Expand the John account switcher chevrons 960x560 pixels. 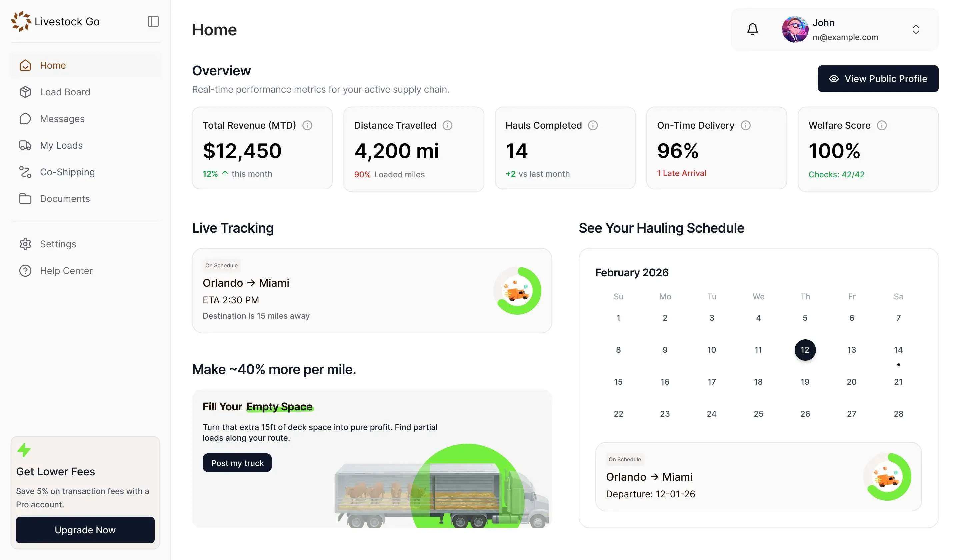click(916, 29)
